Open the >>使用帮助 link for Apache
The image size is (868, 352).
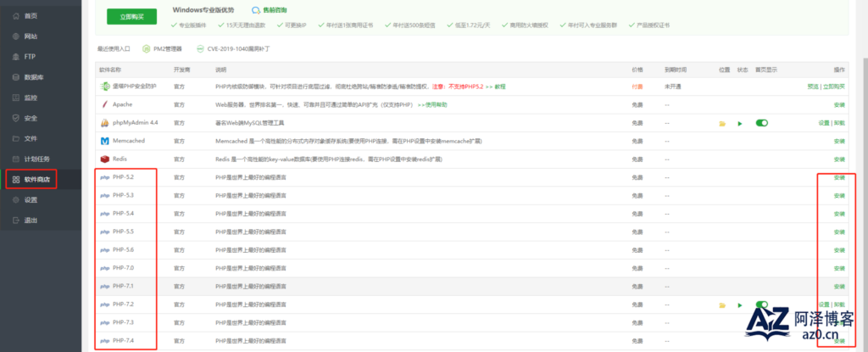coord(432,104)
